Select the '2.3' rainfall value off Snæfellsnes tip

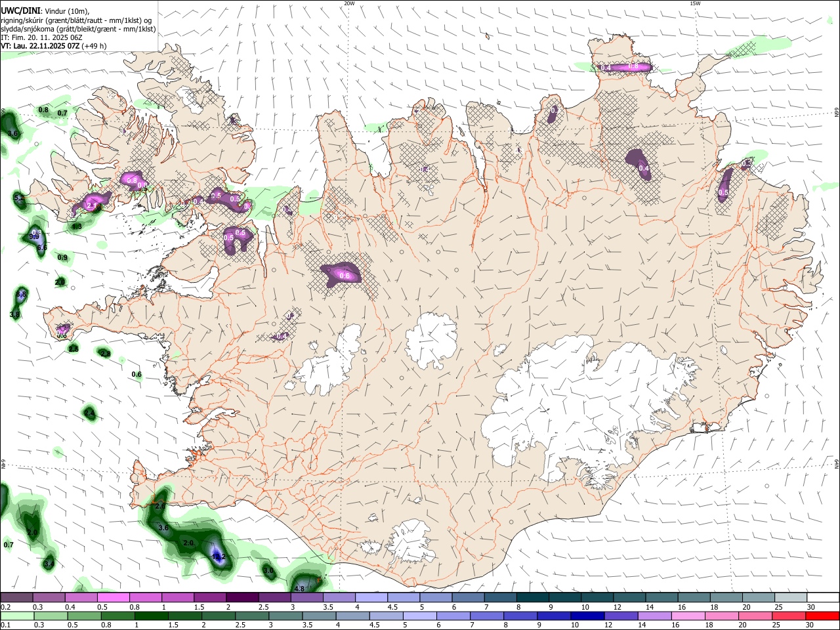[73, 349]
